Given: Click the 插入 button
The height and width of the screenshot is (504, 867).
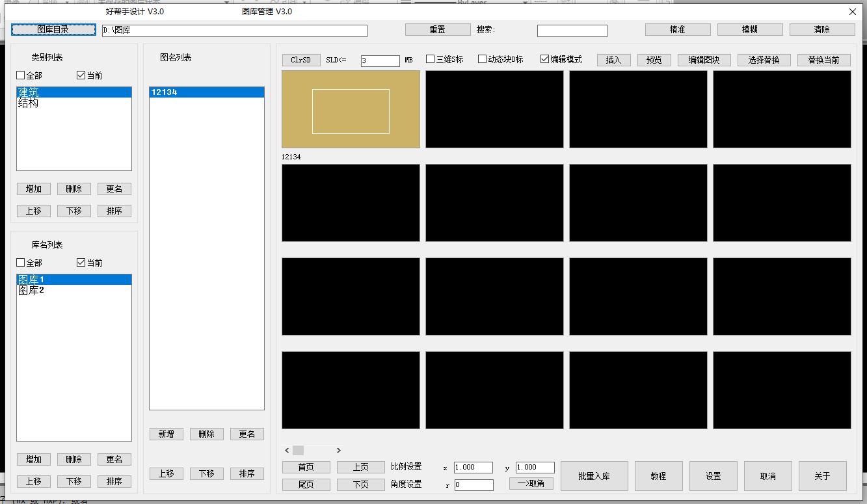Looking at the screenshot, I should click(613, 60).
